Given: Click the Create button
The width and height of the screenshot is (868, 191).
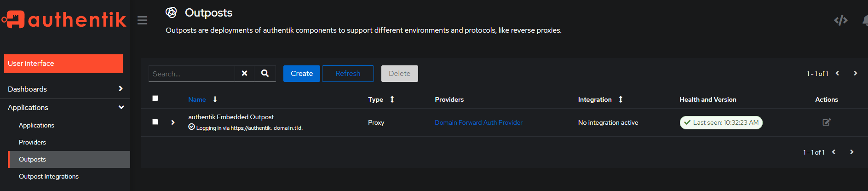Looking at the screenshot, I should tap(302, 74).
